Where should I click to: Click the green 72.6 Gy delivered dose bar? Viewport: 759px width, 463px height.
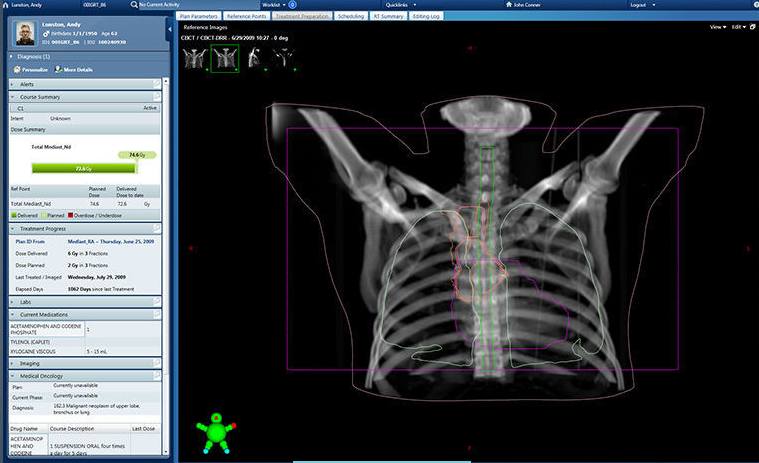pos(84,168)
